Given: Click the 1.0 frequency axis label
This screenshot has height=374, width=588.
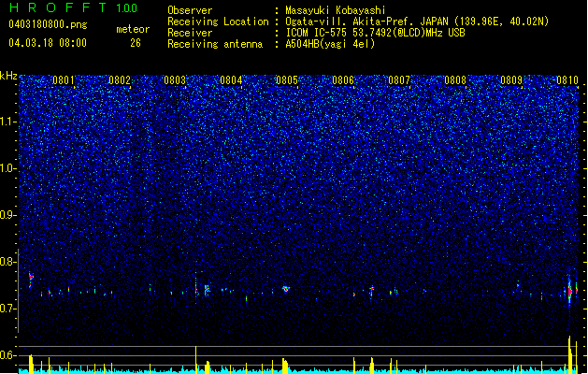Looking at the screenshot, I should click(7, 168).
